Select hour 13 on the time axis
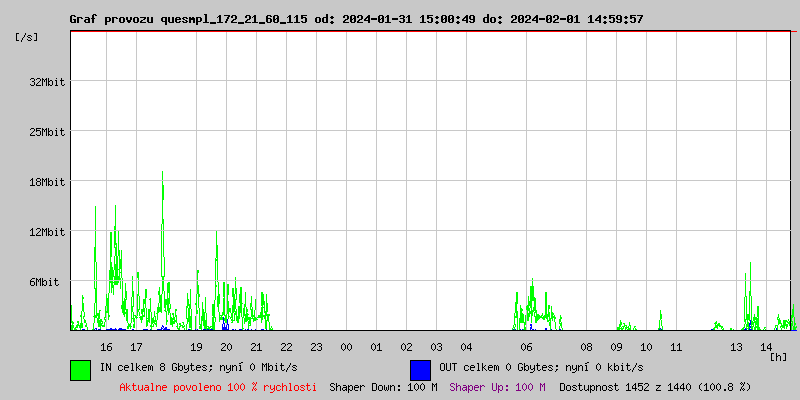800x400 pixels. [x=736, y=347]
